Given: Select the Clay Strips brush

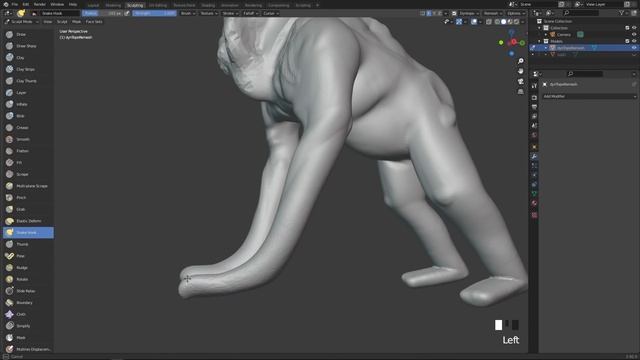Looking at the screenshot, I should tap(28, 69).
